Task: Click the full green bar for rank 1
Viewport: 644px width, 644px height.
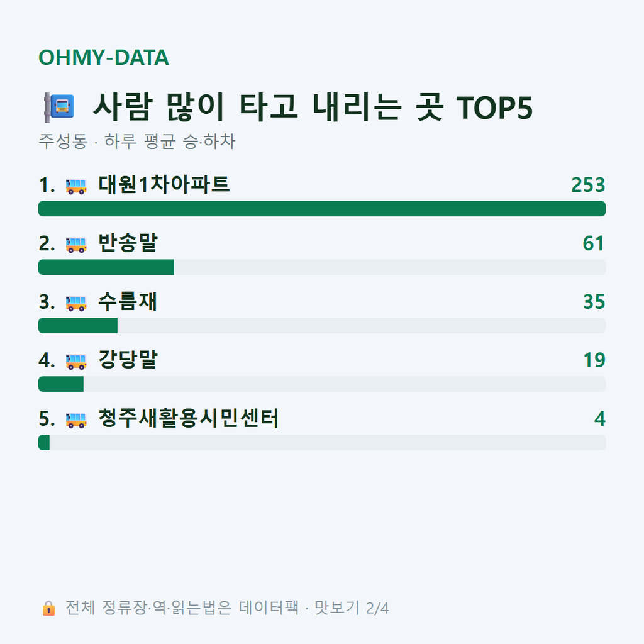Action: tap(322, 209)
